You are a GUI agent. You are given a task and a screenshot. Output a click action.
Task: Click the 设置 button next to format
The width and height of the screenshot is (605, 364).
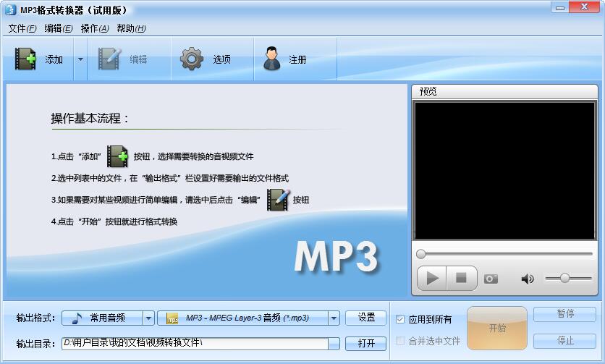point(366,318)
